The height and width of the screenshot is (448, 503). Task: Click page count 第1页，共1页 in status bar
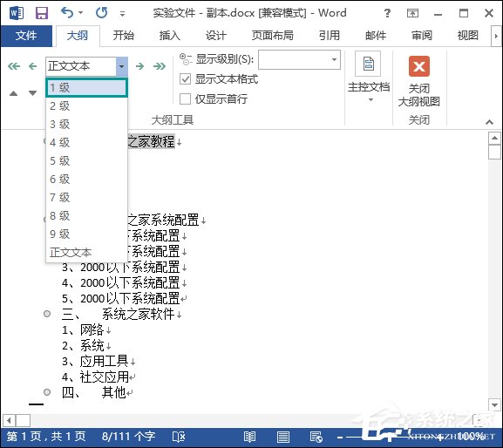(x=46, y=437)
